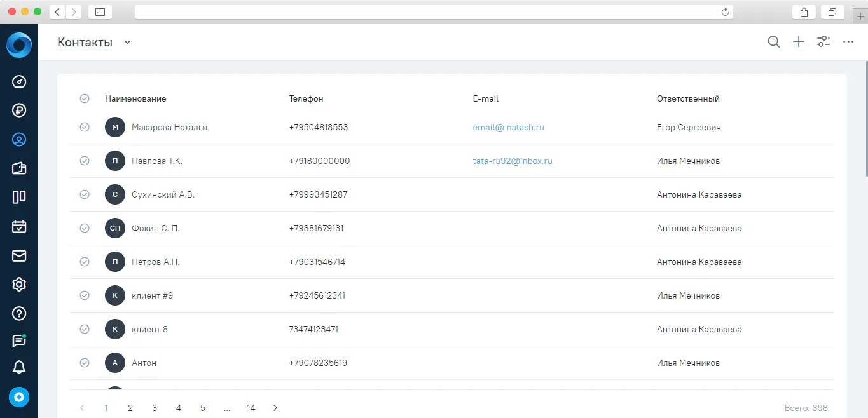Select the Фокин С. П. row checkbox

pos(85,228)
